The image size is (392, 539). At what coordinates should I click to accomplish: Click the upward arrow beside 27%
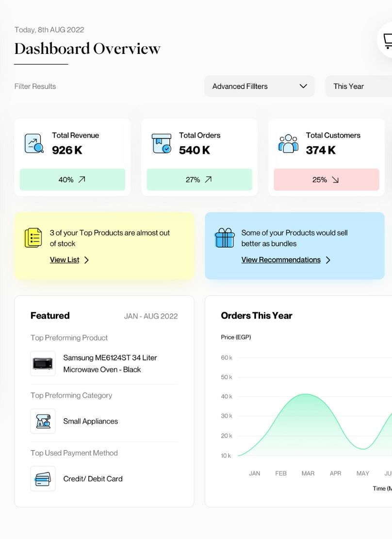click(x=208, y=180)
